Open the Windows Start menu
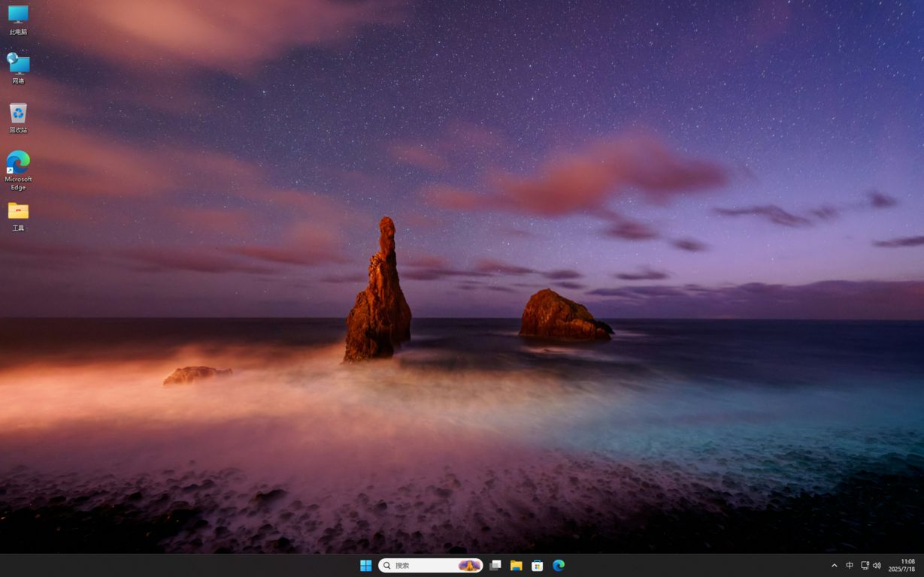924x577 pixels. pos(366,566)
